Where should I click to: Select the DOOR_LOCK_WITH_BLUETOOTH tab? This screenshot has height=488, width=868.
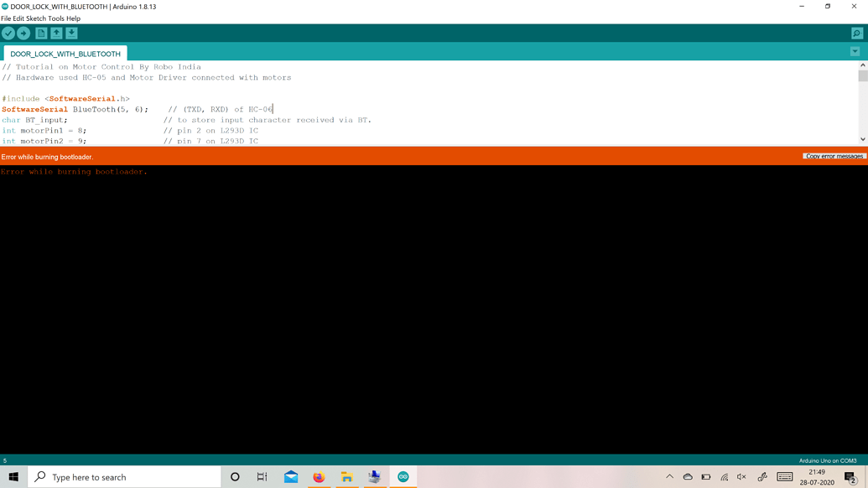click(x=65, y=53)
